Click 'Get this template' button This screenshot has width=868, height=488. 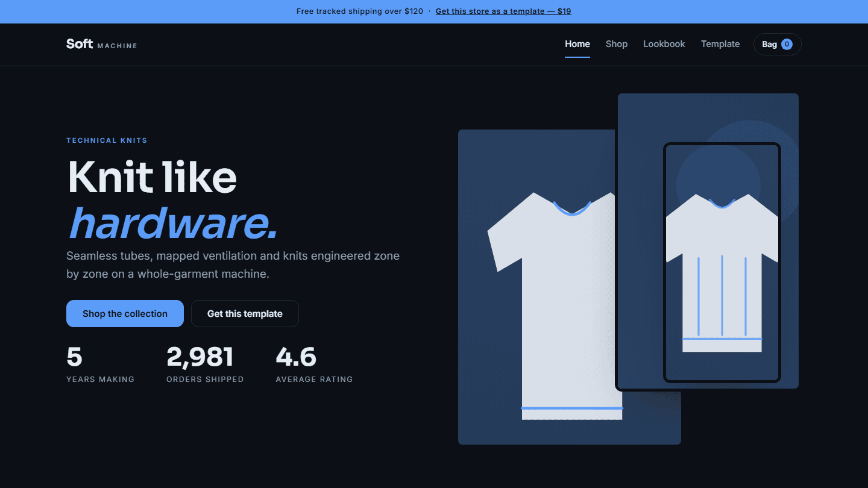245,313
